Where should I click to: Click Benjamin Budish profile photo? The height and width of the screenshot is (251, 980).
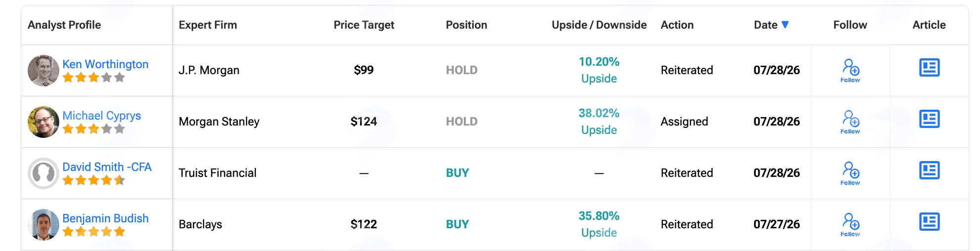coord(43,225)
